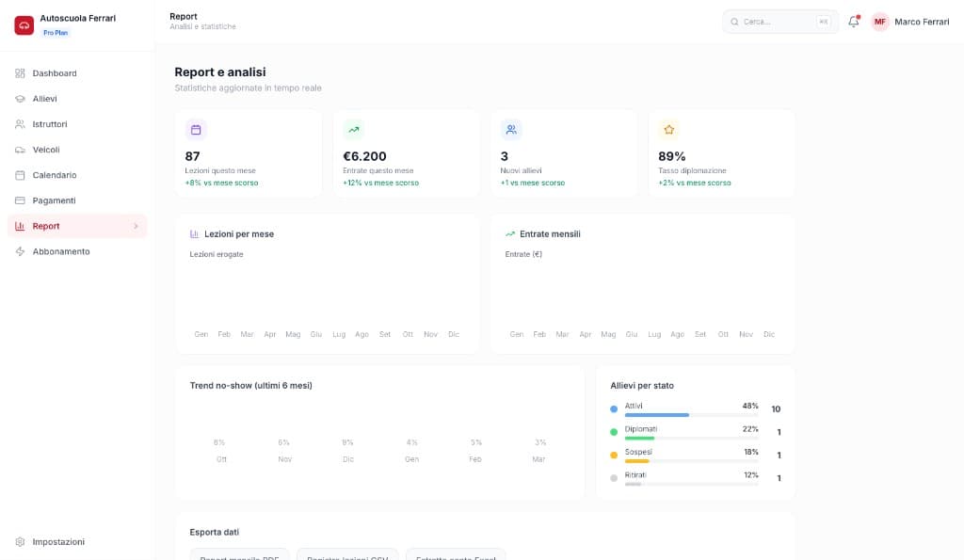Screen dimensions: 964x560
Task: Open Impostazioni settings
Action: [x=58, y=542]
